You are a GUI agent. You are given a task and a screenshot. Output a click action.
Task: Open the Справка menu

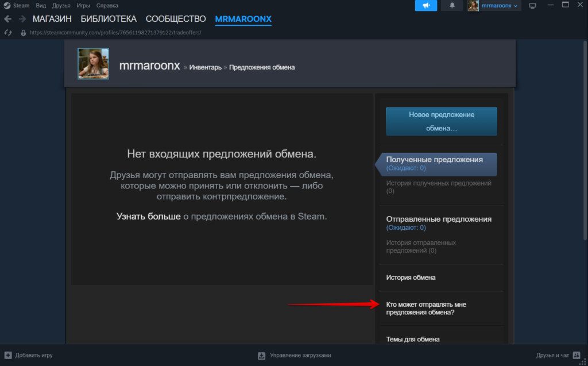pyautogui.click(x=107, y=6)
